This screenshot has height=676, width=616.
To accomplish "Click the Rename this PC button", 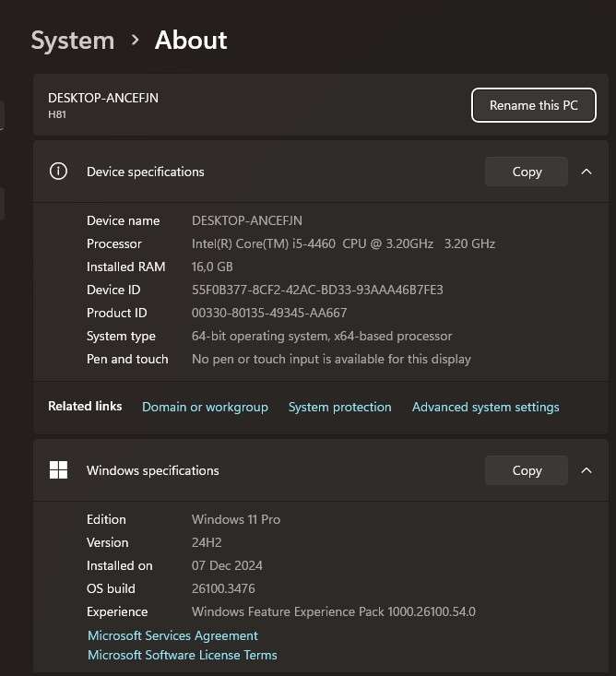I will coord(534,105).
